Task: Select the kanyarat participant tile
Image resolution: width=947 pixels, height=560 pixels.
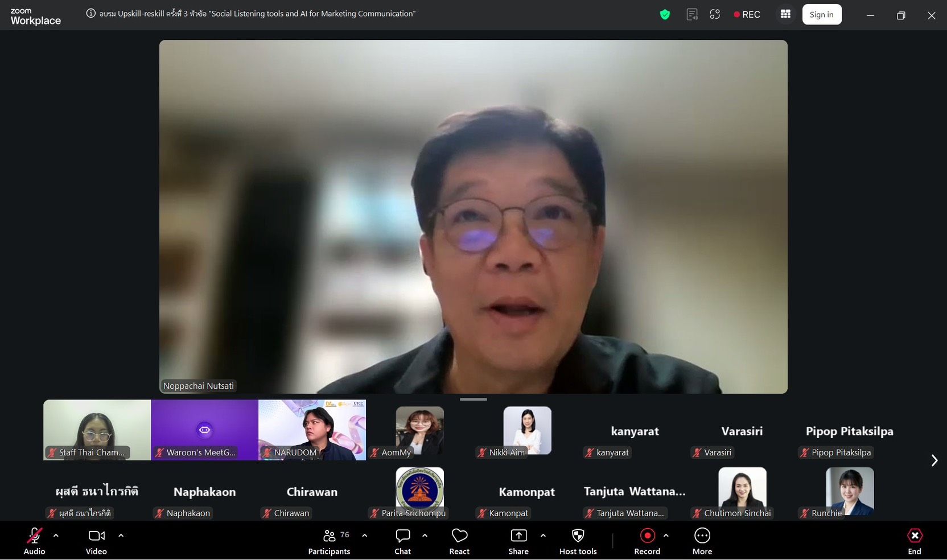Action: (x=635, y=430)
